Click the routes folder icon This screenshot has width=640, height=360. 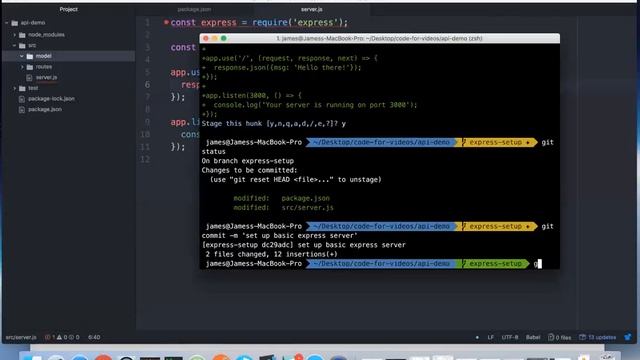tap(30, 67)
